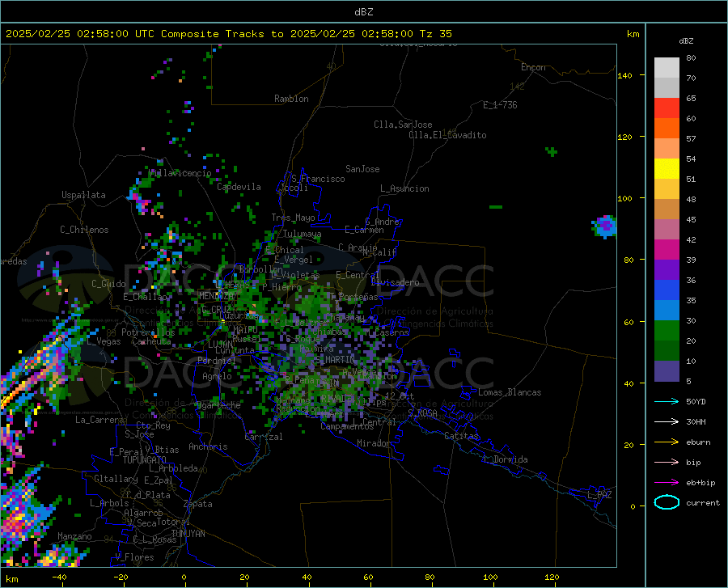Click the 'current' legend label
Viewport: 728px width, 588px height.
pyautogui.click(x=703, y=502)
